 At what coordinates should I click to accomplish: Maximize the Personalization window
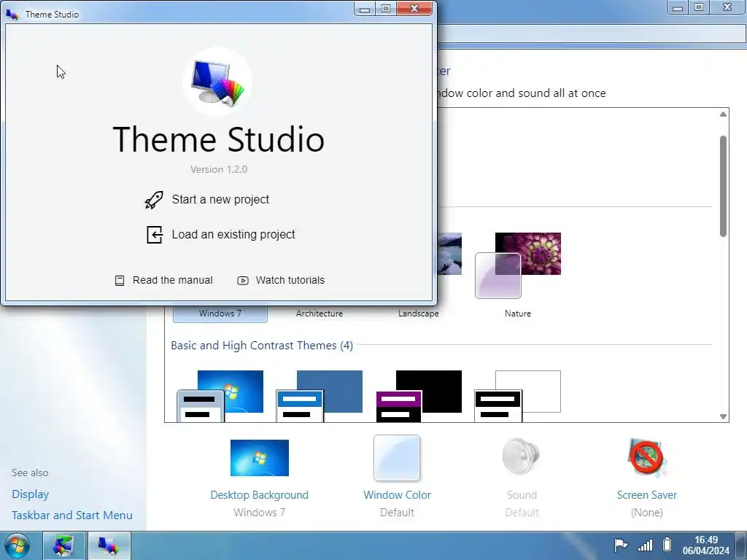click(x=699, y=7)
